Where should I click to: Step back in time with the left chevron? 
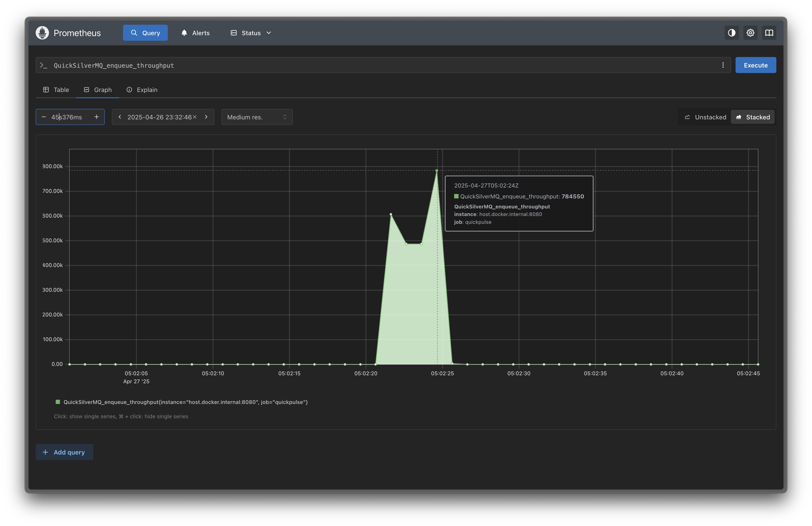click(119, 117)
